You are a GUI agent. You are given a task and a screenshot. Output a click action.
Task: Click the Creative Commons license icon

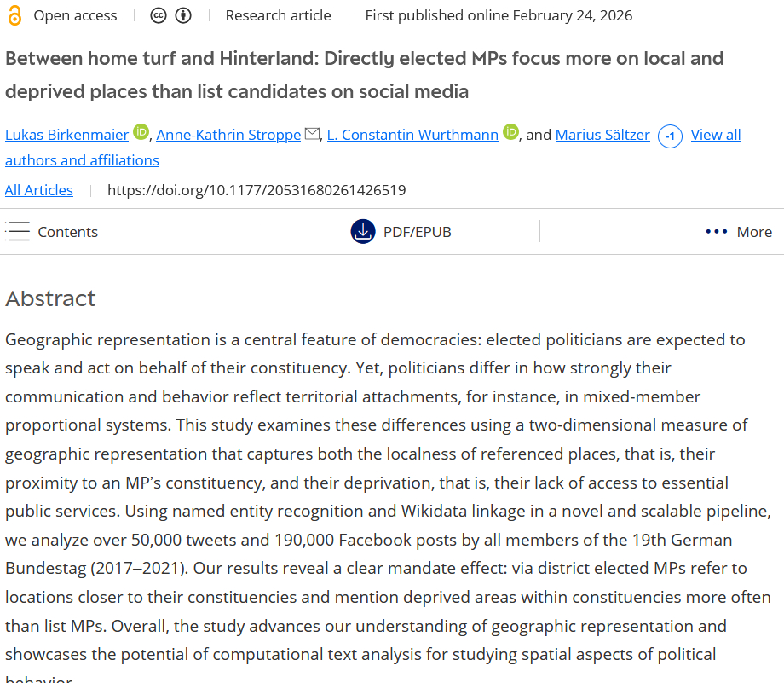click(x=159, y=15)
